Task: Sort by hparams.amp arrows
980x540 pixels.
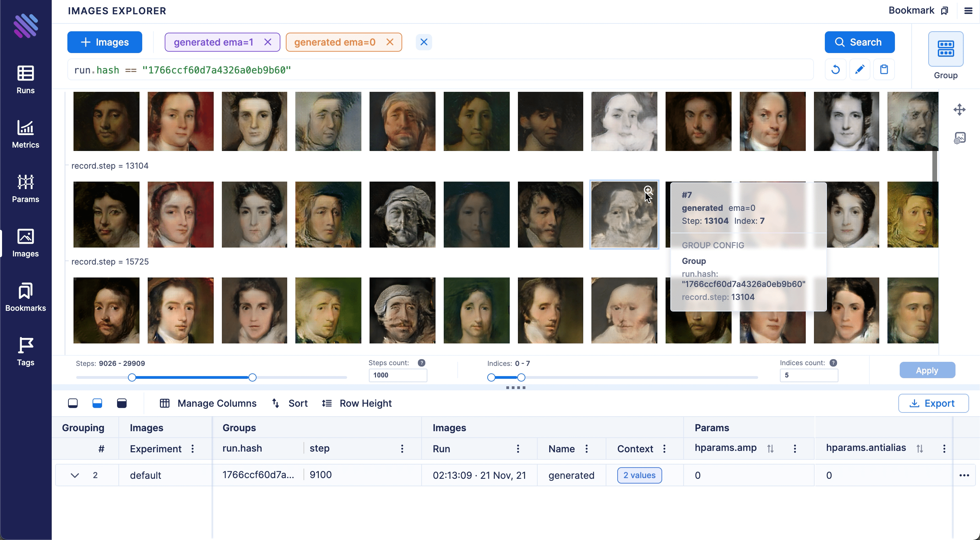Action: click(x=770, y=449)
